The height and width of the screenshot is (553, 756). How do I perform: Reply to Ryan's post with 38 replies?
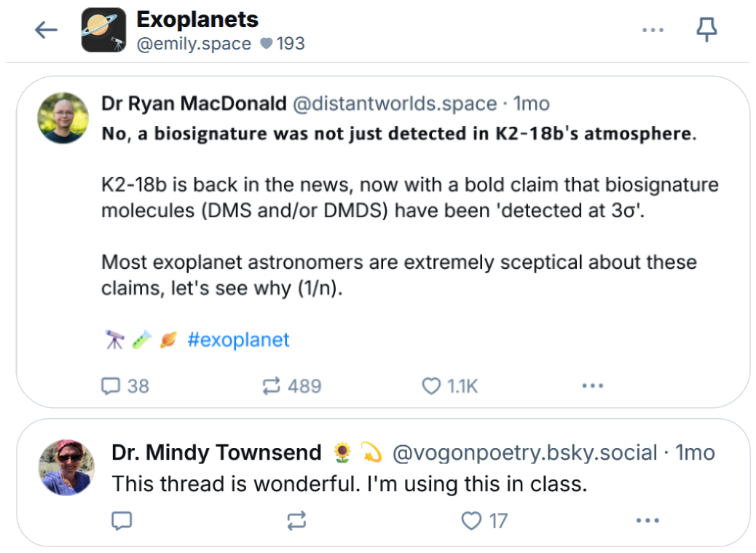[125, 386]
